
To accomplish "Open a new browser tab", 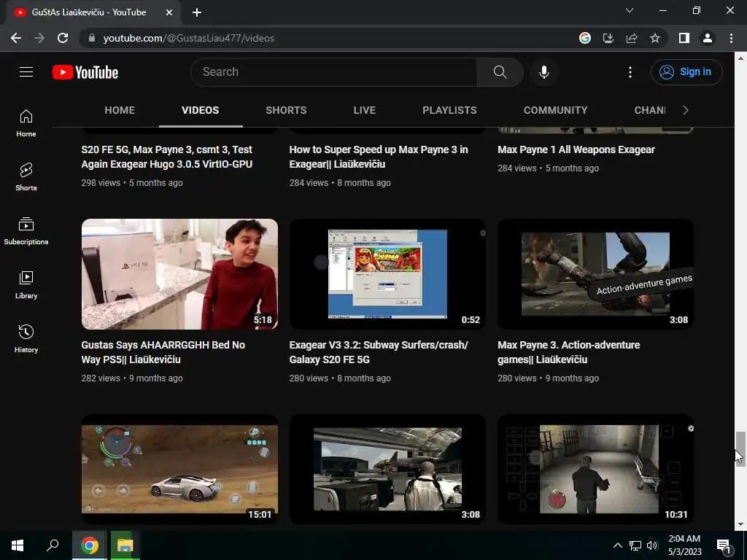I will [x=197, y=12].
